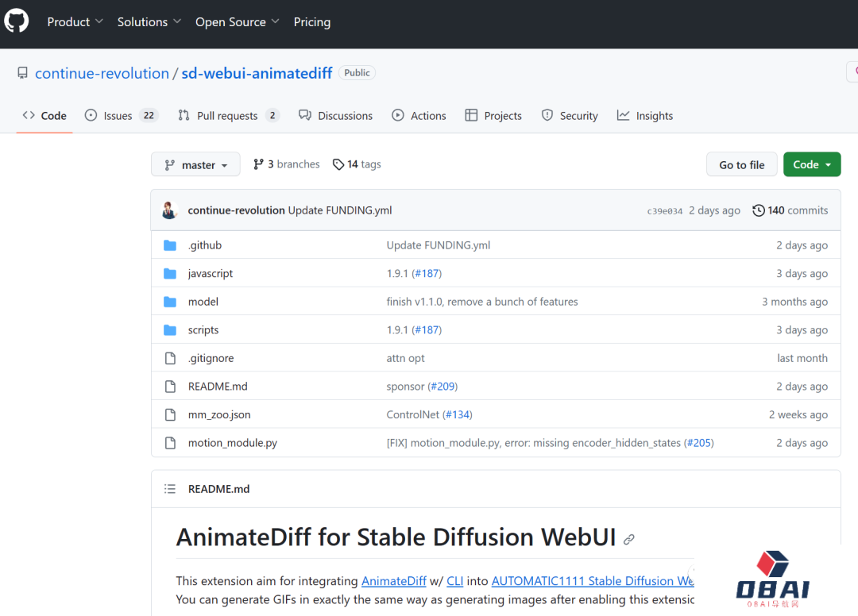Open the AUTOMATIC1111 Stable Diffusion WebUI link
The height and width of the screenshot is (616, 858).
(x=593, y=581)
